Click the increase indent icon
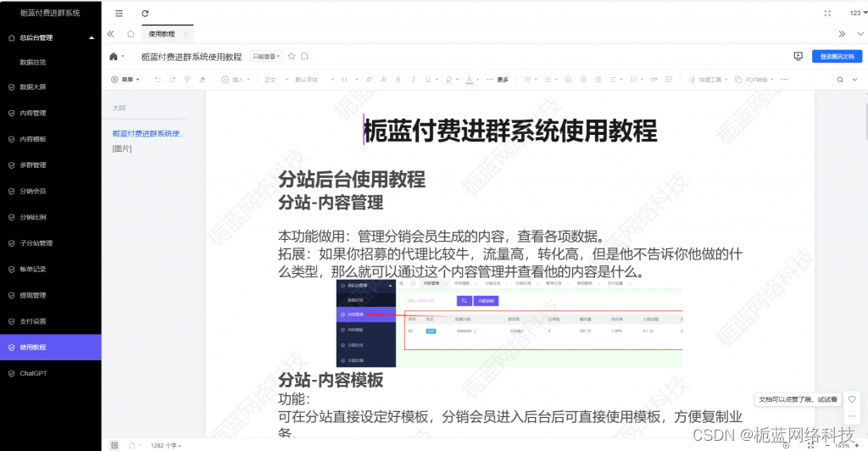The height and width of the screenshot is (451, 868). pyautogui.click(x=598, y=80)
